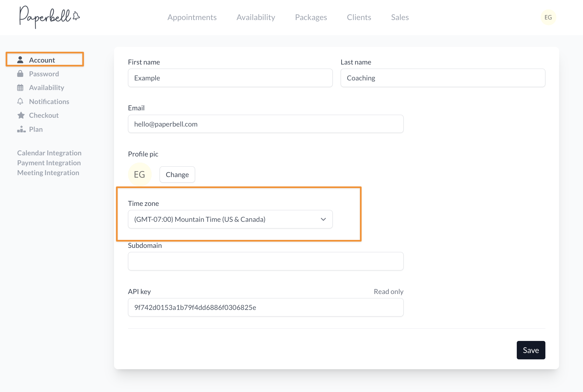Viewport: 583px width, 392px height.
Task: Click the Change profile pic button
Action: pyautogui.click(x=177, y=175)
